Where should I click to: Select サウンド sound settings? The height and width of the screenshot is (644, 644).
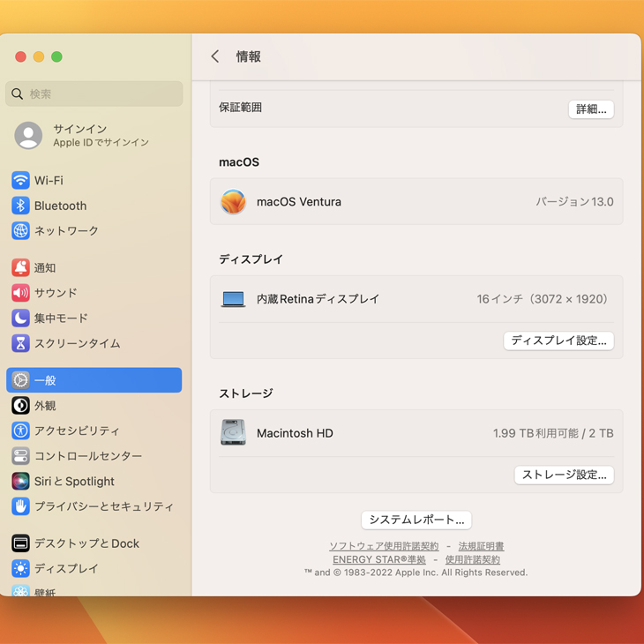(56, 293)
